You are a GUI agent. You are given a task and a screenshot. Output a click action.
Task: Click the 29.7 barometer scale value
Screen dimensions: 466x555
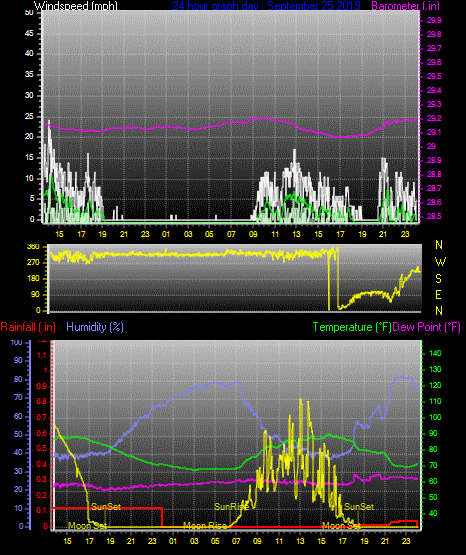[434, 48]
